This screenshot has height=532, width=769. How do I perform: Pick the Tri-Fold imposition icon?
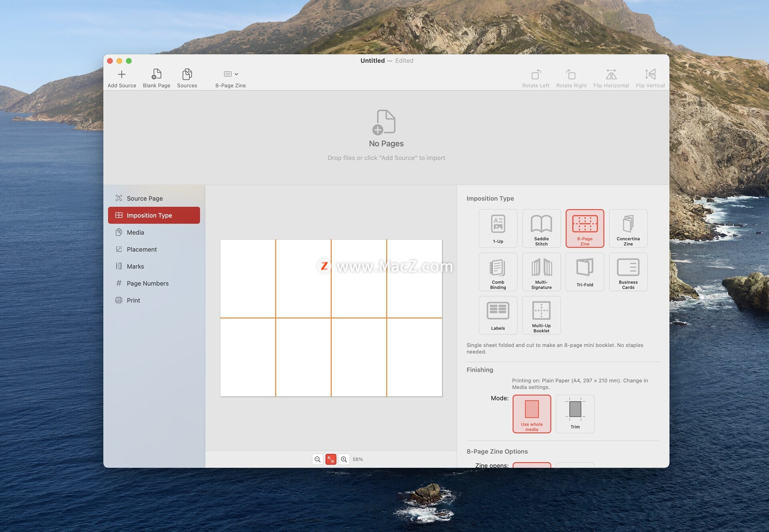584,272
